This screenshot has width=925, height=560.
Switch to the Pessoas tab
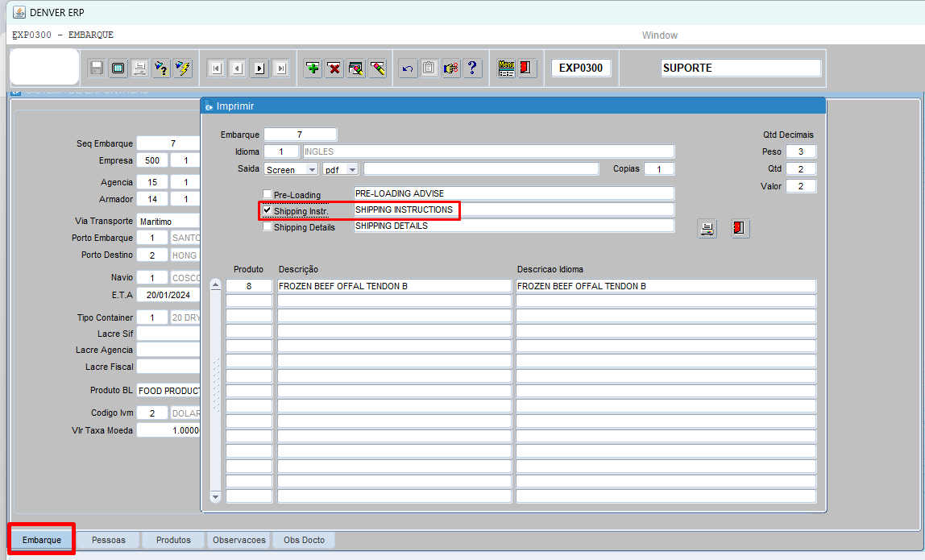(109, 540)
